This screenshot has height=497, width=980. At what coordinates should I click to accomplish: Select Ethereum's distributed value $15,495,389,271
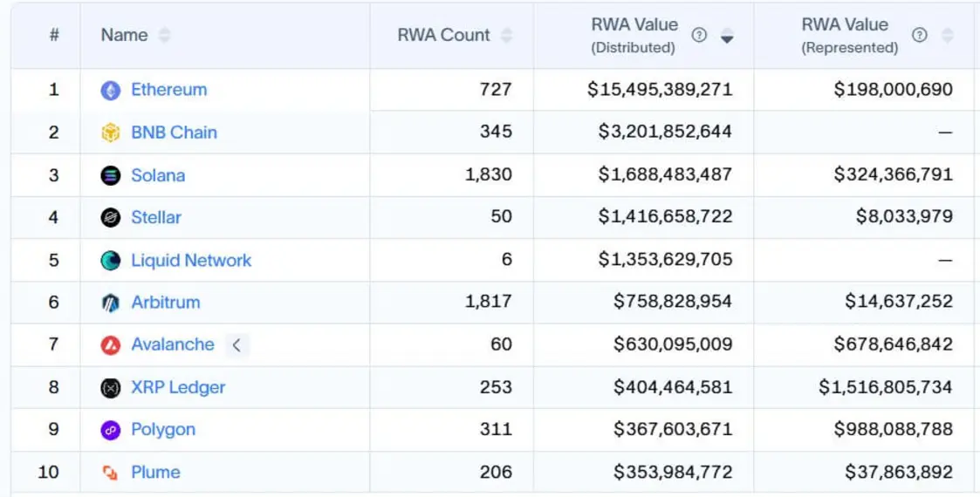(x=660, y=90)
